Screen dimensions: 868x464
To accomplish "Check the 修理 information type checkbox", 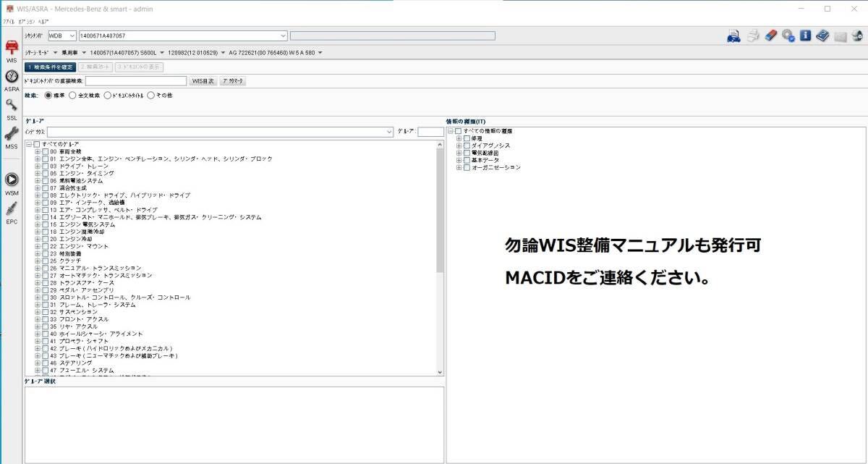I will 467,137.
